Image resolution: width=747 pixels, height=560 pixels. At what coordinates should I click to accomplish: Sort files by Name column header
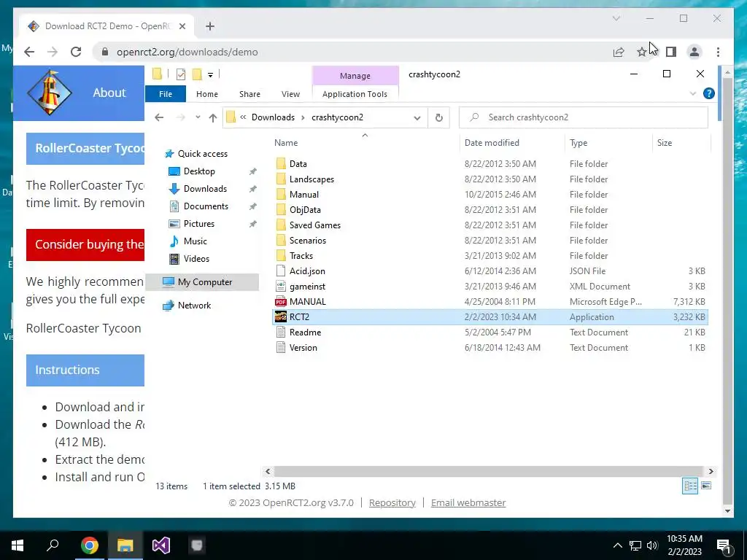click(286, 143)
